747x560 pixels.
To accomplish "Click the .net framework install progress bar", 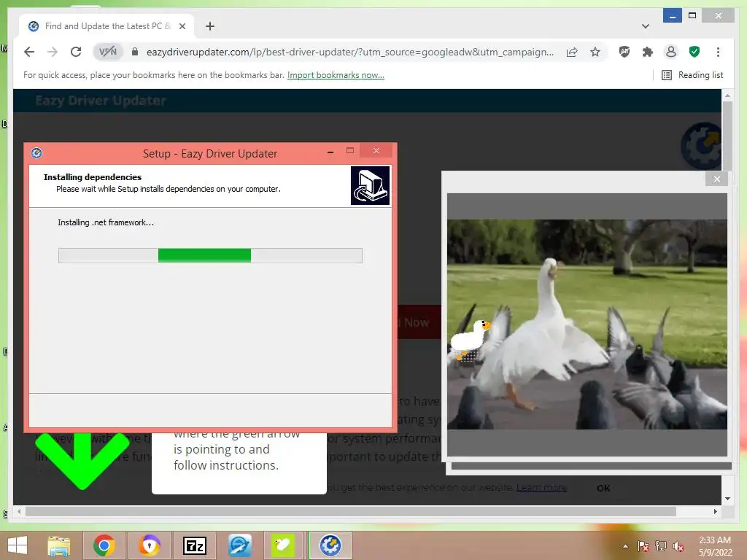I will coord(210,255).
